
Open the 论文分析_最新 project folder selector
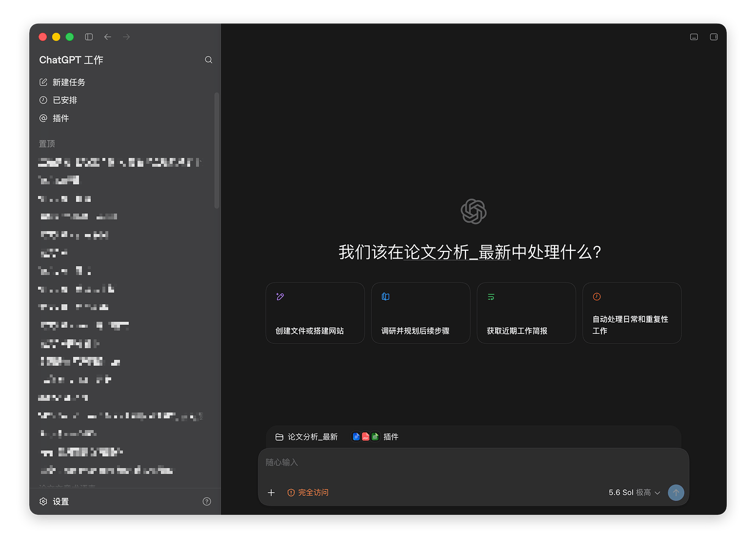(x=306, y=437)
